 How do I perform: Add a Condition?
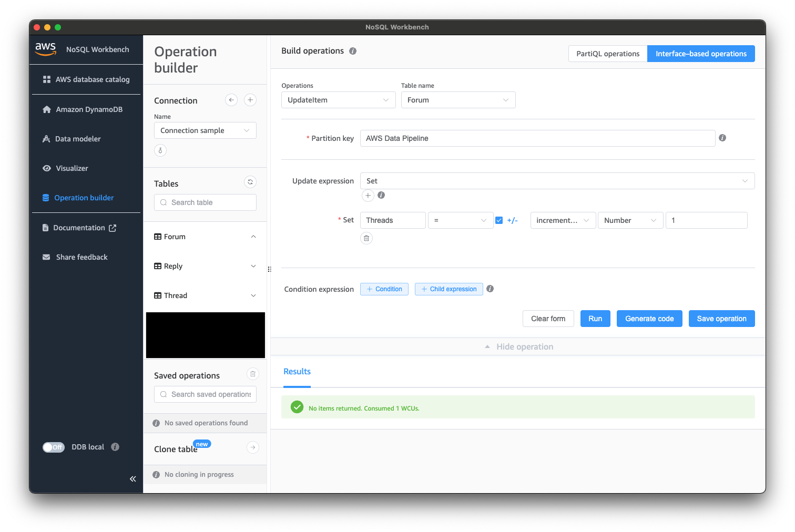(384, 289)
